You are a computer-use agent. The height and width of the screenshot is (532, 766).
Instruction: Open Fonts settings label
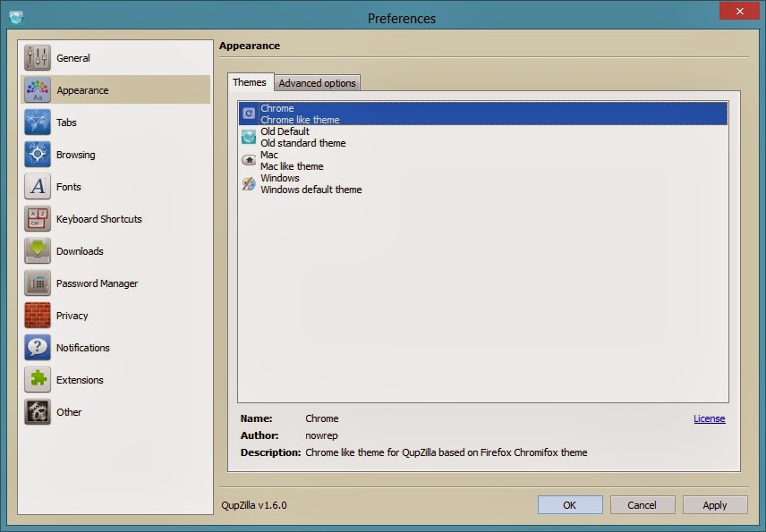coord(68,187)
